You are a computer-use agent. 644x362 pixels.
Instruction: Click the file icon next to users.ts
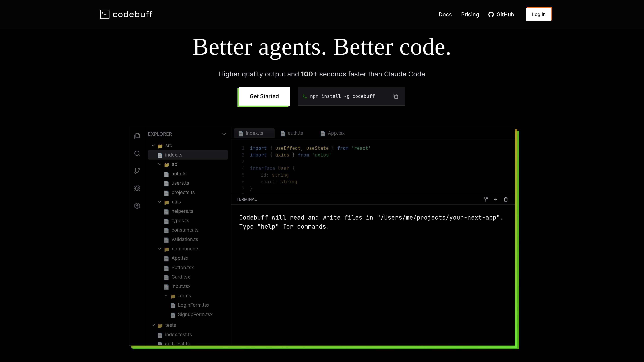point(166,184)
